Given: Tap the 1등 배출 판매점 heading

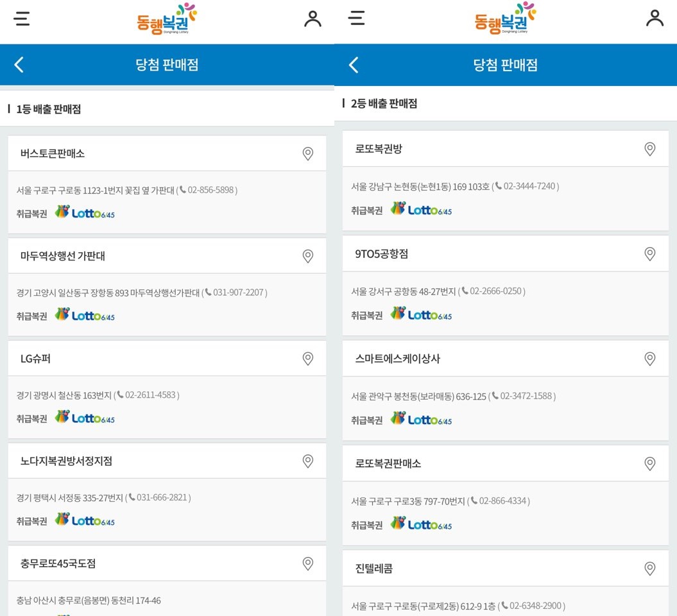Looking at the screenshot, I should point(48,109).
